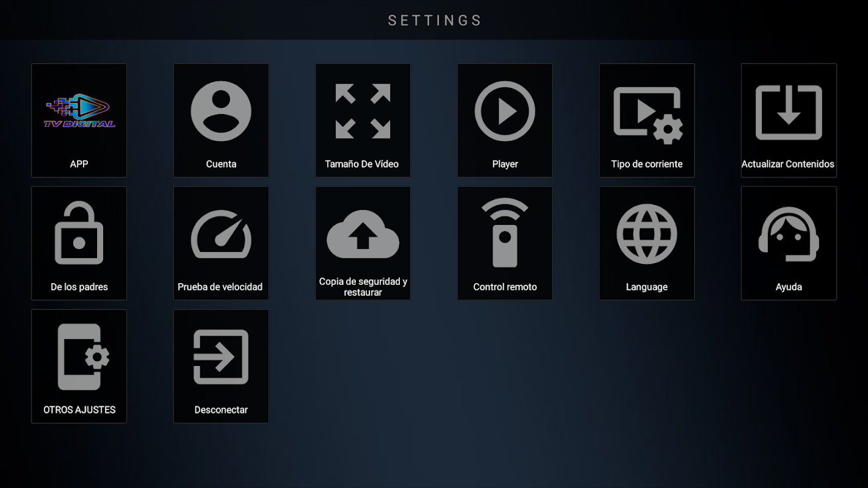868x488 pixels.
Task: Launch the Prueba de velocidad speedometer
Action: pos(221,234)
